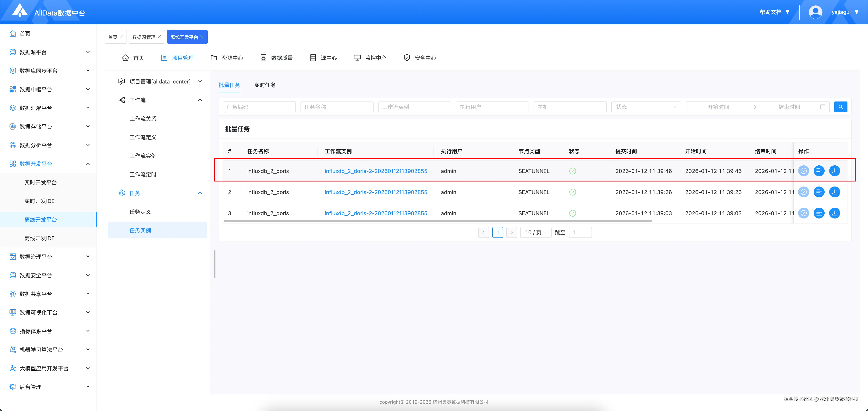Select 任务定义 in the side menu
This screenshot has height=411, width=868.
[140, 212]
